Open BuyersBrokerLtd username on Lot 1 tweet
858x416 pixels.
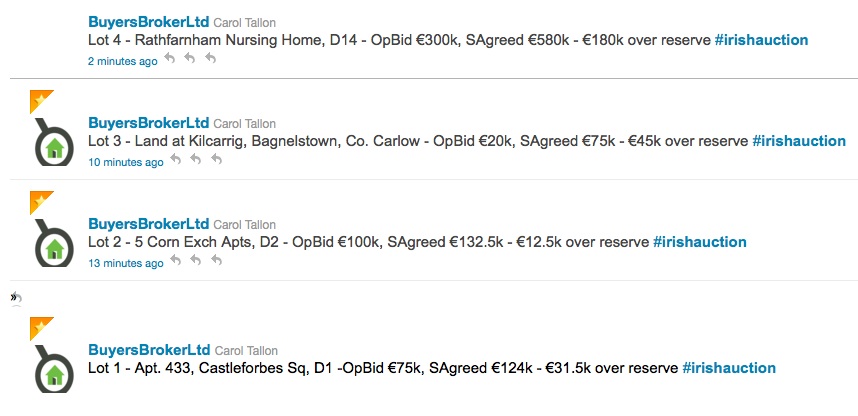pos(149,350)
